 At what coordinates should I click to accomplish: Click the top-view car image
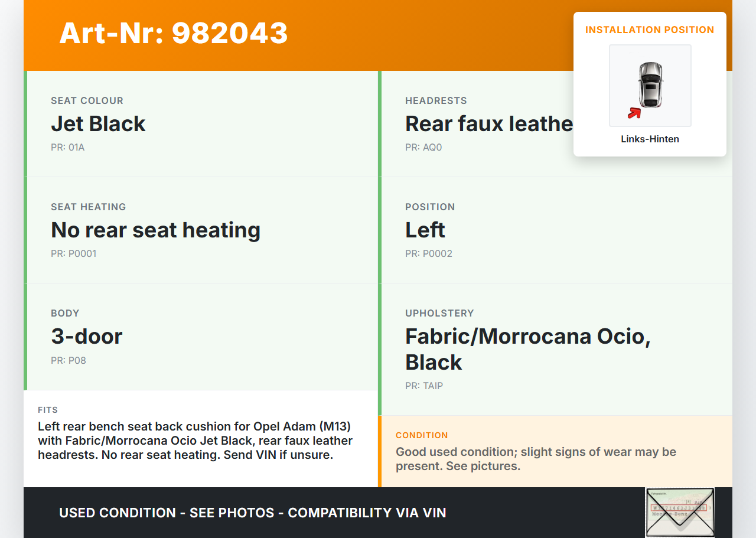[650, 85]
